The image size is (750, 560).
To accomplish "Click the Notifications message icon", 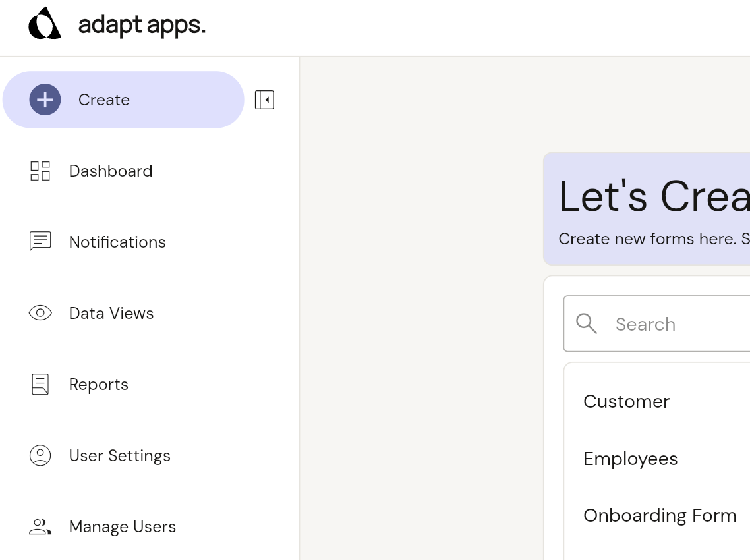I will (40, 242).
